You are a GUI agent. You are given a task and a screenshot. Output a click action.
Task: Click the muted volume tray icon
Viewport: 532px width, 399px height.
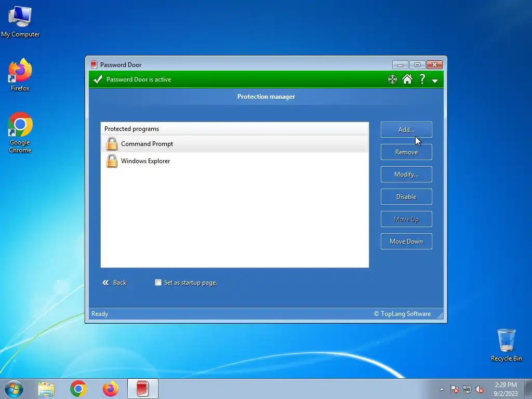point(480,390)
